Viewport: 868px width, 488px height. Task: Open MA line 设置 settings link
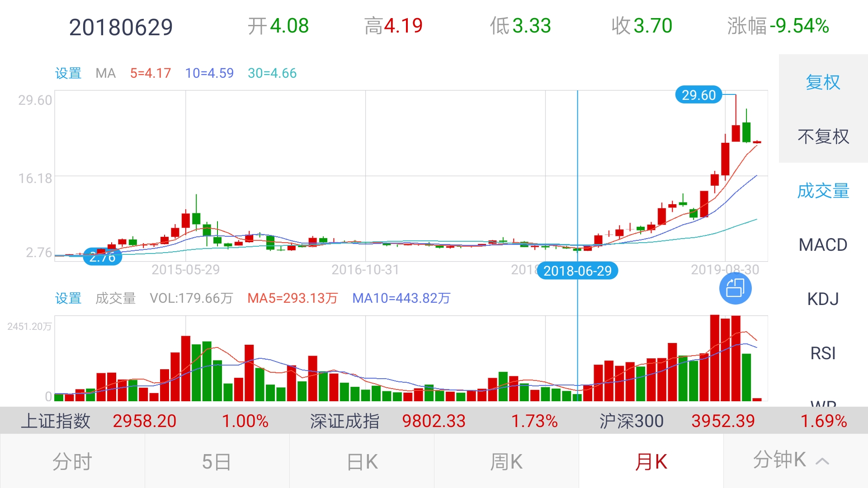(x=68, y=73)
